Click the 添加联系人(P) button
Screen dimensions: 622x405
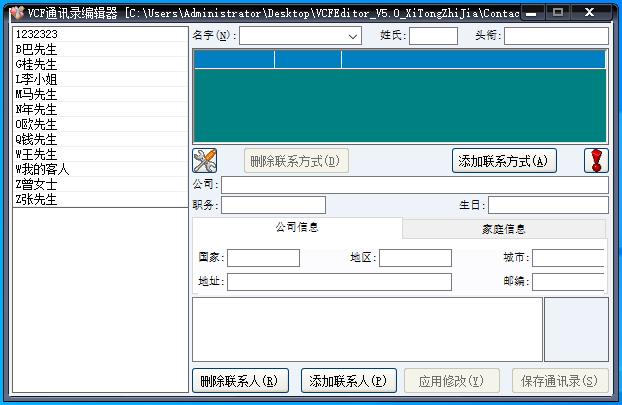349,381
